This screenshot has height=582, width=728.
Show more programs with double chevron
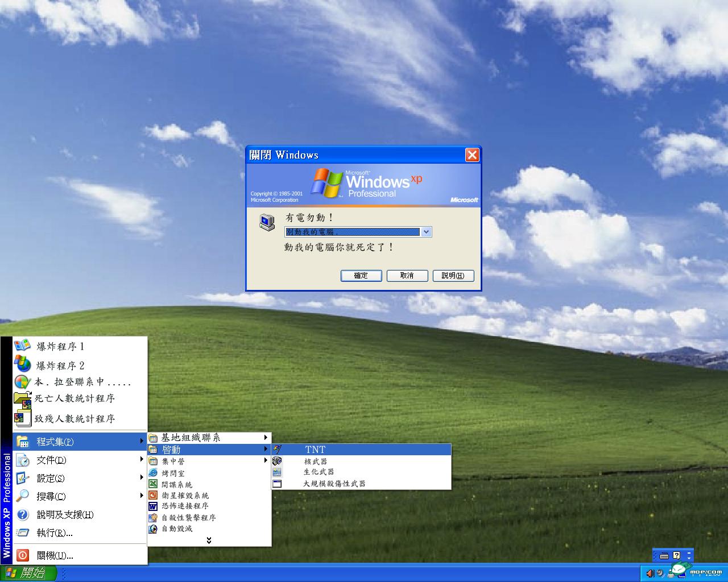209,540
